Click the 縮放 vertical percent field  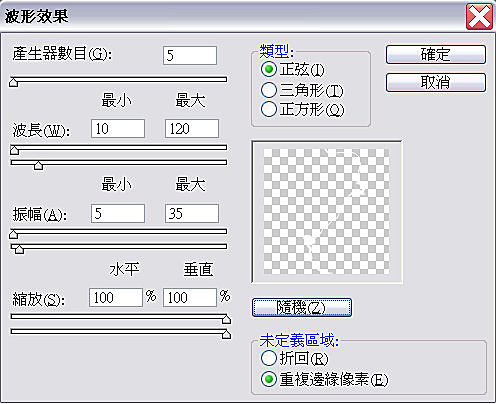190,297
